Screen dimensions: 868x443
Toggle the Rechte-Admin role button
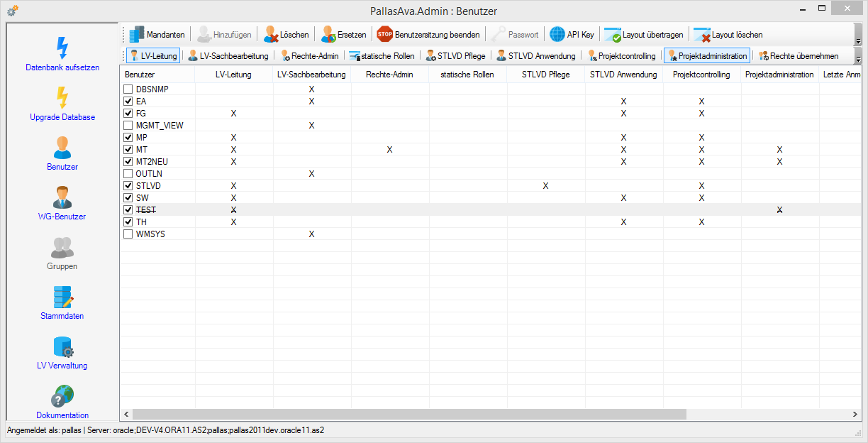pyautogui.click(x=310, y=55)
